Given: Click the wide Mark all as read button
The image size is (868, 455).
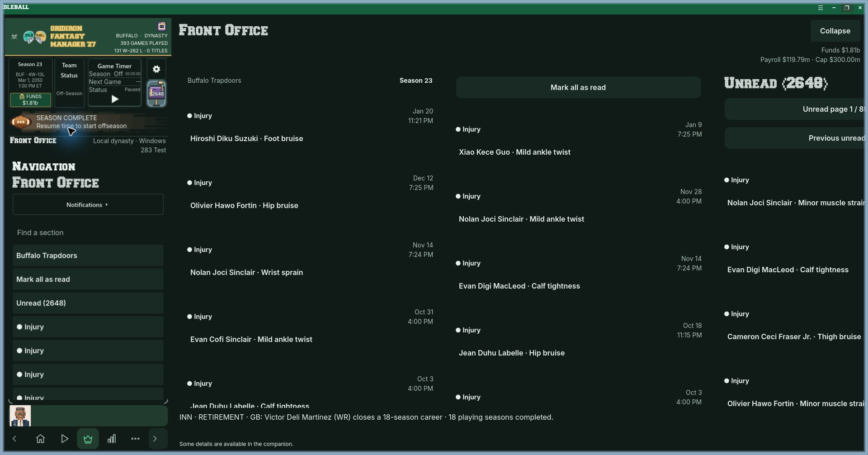Looking at the screenshot, I should [x=578, y=87].
